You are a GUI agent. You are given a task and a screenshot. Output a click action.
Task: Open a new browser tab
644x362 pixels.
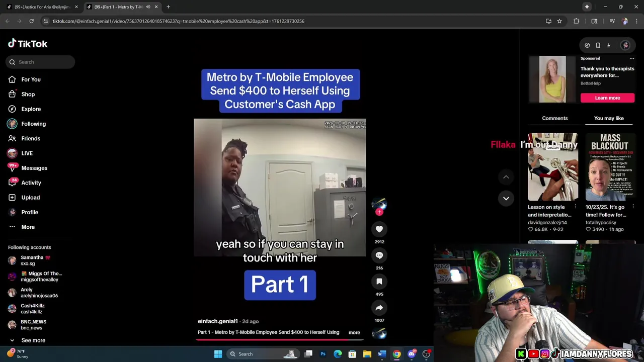click(x=168, y=7)
